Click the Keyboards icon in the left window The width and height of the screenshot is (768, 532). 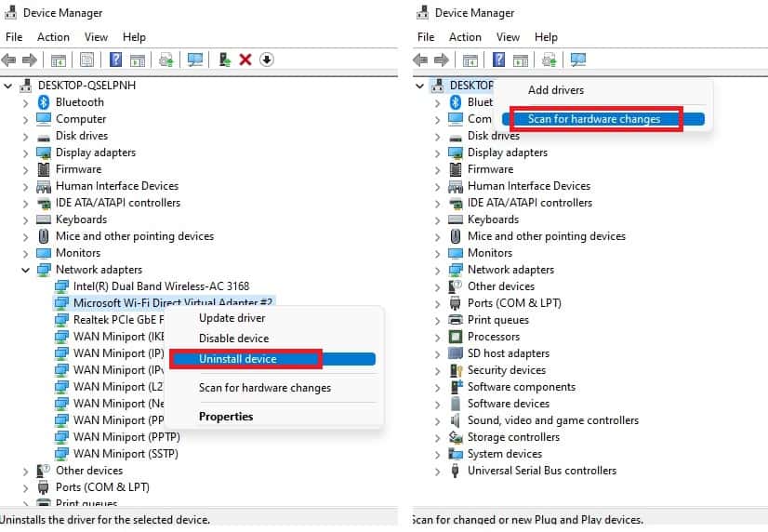click(44, 219)
